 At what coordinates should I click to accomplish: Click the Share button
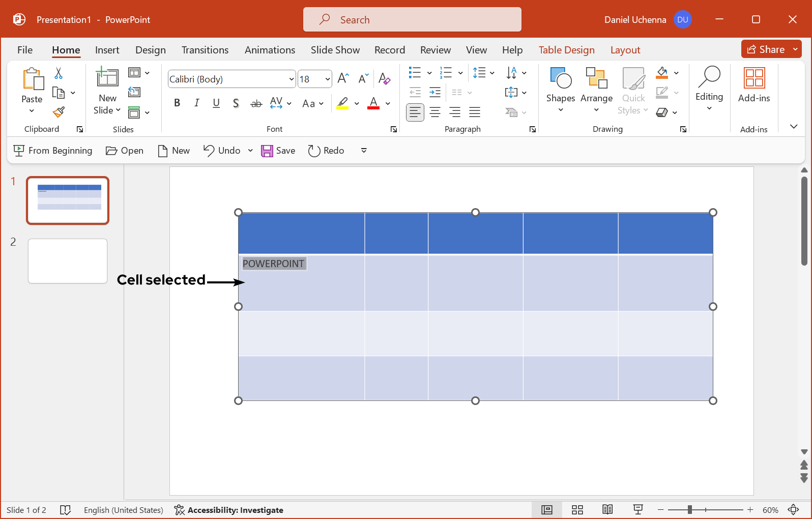pos(766,49)
